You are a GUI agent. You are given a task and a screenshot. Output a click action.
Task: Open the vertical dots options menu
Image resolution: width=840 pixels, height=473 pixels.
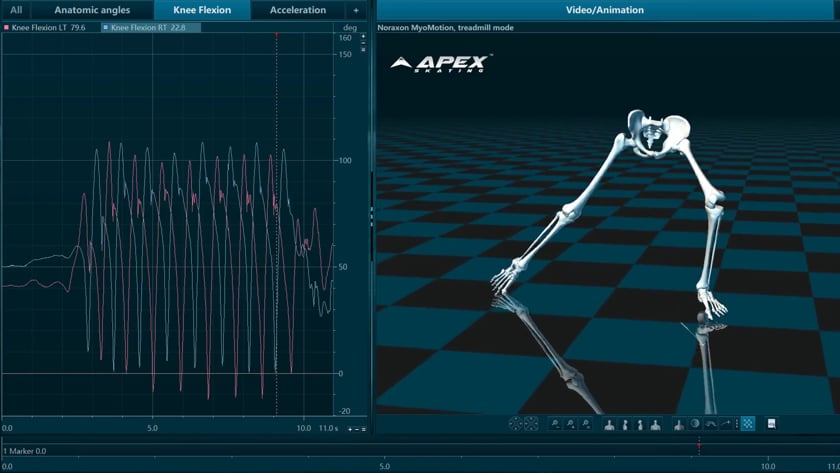coord(737,424)
